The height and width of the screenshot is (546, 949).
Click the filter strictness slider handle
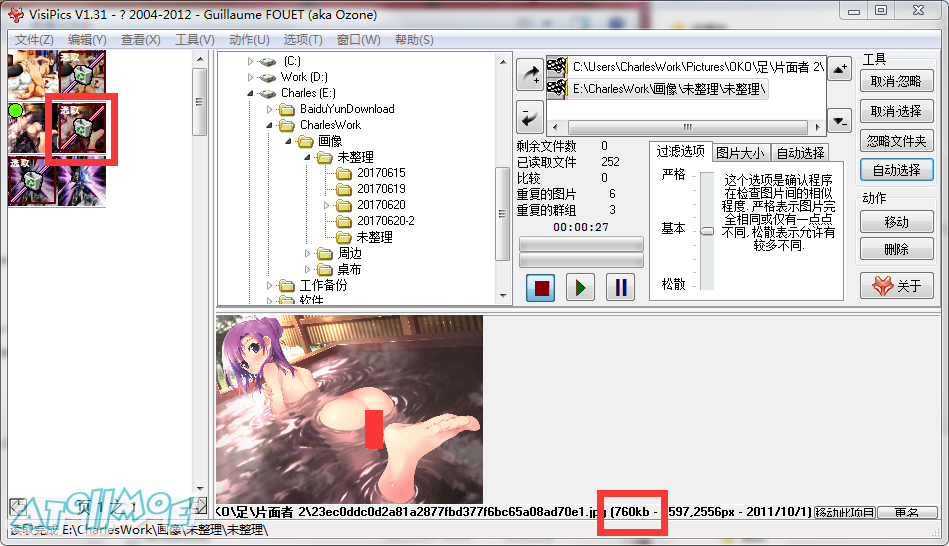(x=707, y=231)
